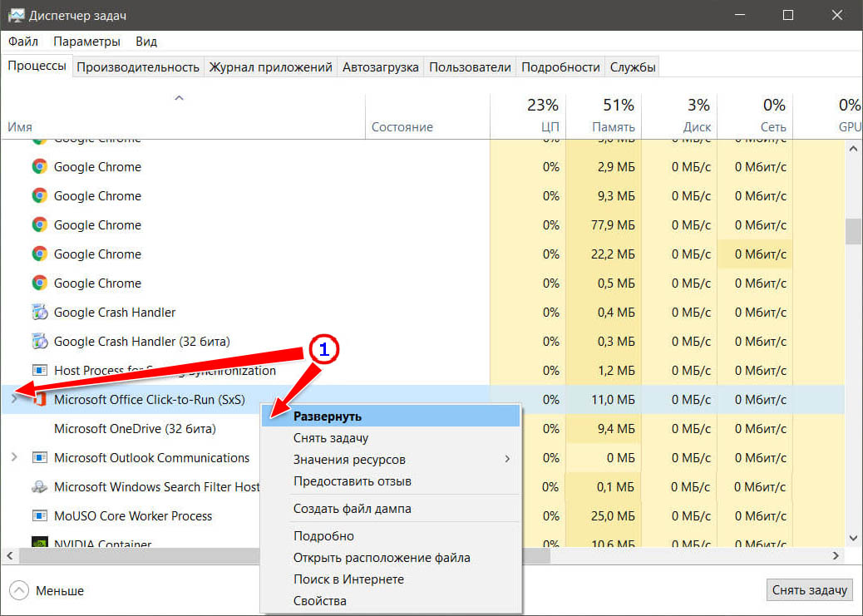
Task: Choose Снять задачу in the context menu
Action: [x=390, y=437]
